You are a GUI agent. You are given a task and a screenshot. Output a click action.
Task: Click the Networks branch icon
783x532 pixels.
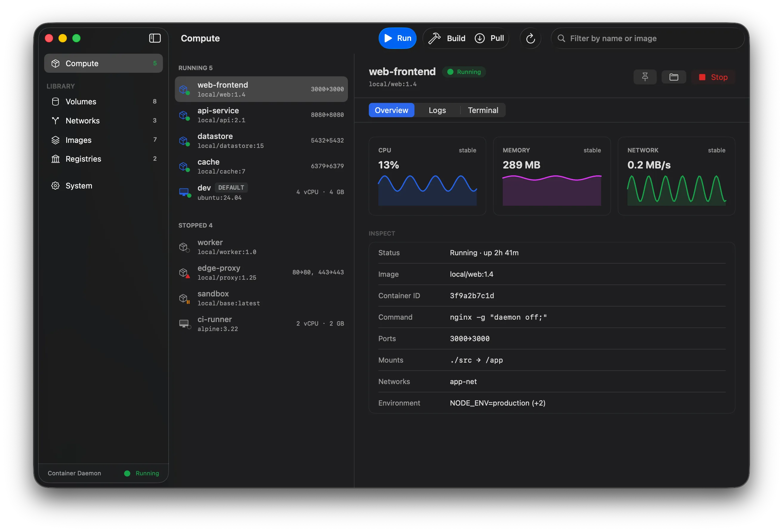click(x=55, y=120)
